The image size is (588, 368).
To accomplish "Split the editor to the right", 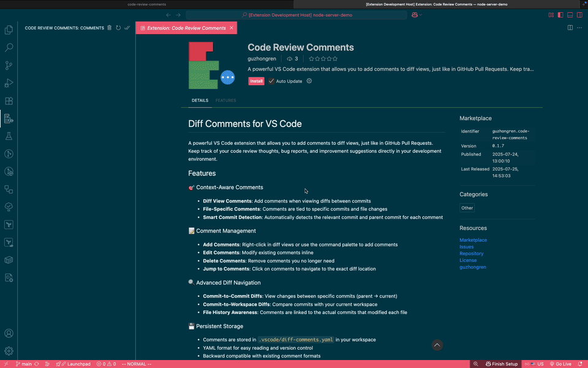I will click(570, 28).
